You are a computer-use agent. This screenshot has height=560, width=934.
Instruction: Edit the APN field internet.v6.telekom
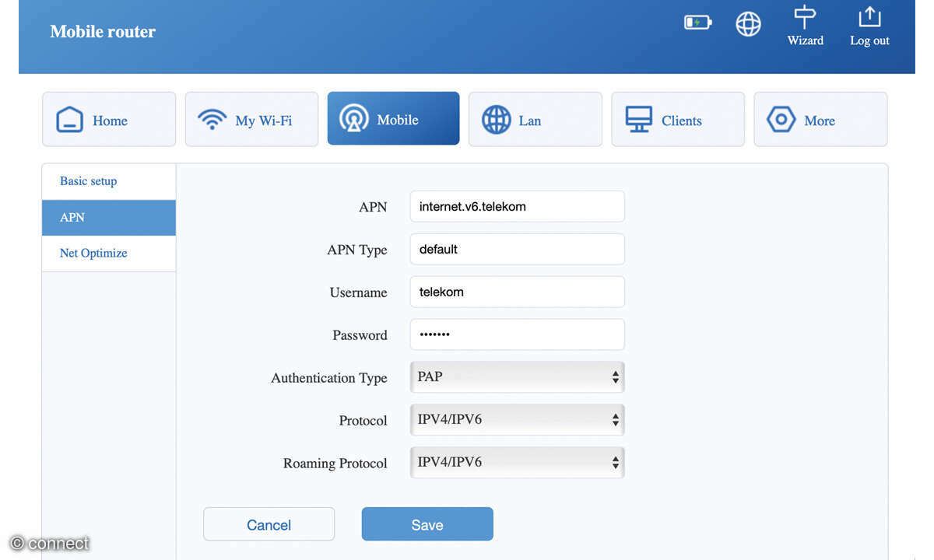(517, 206)
